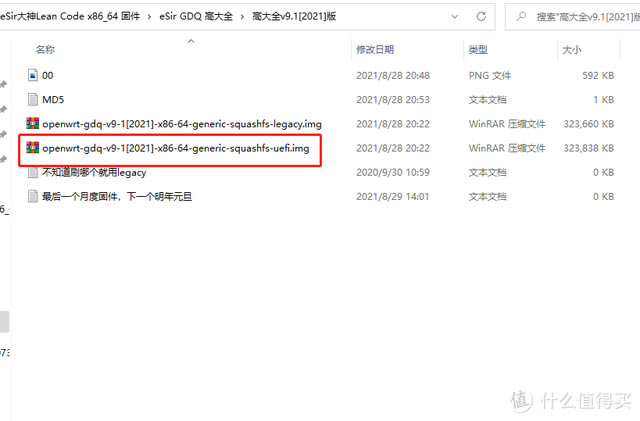Click the search magnifier icon
Screen dimensions: 640x421
[x=521, y=16]
